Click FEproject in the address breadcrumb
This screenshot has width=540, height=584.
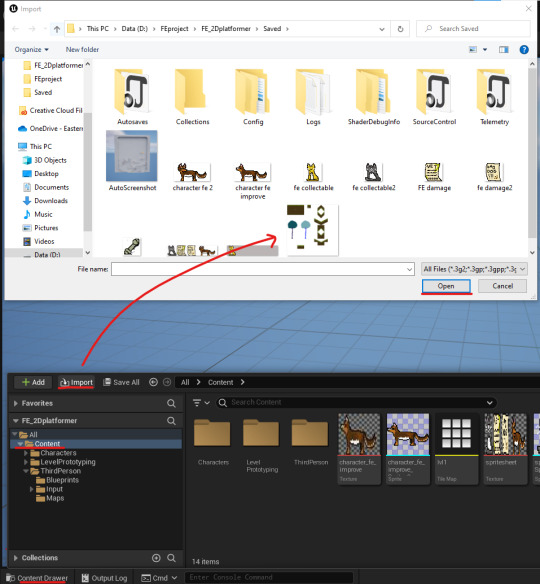pos(174,29)
